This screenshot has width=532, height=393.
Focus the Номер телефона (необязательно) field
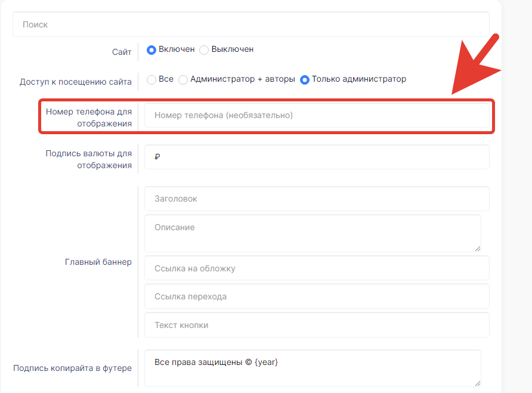click(317, 115)
